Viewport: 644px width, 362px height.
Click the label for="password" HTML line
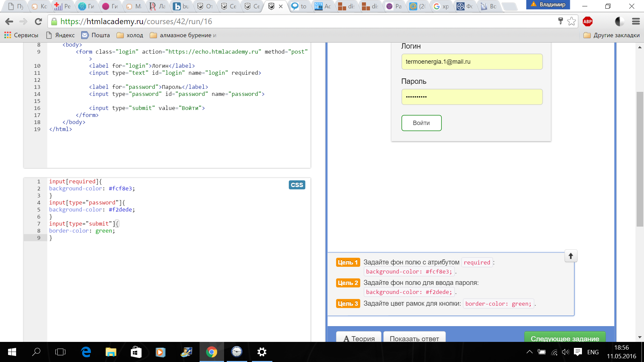148,87
